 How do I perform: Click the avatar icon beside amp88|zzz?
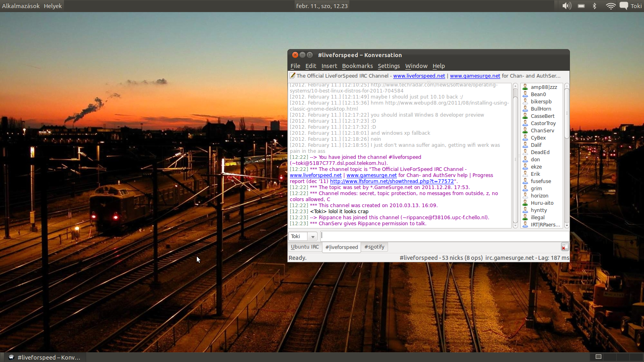pyautogui.click(x=525, y=87)
